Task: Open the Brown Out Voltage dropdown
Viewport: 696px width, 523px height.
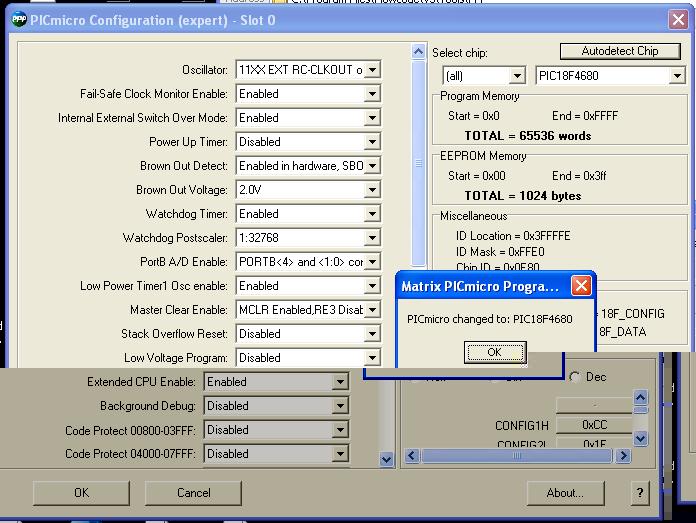Action: (x=372, y=190)
